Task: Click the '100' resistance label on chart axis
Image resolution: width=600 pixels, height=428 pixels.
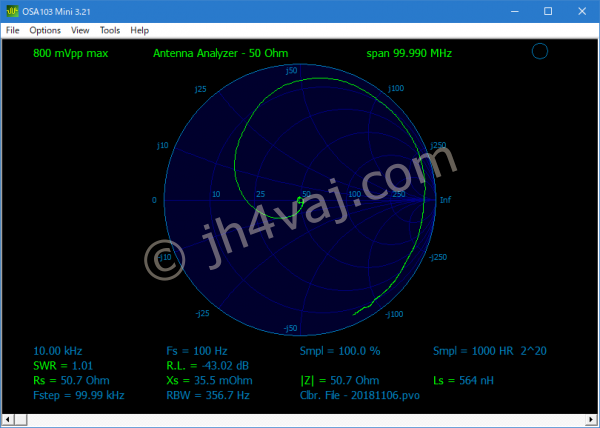Action: (x=355, y=194)
